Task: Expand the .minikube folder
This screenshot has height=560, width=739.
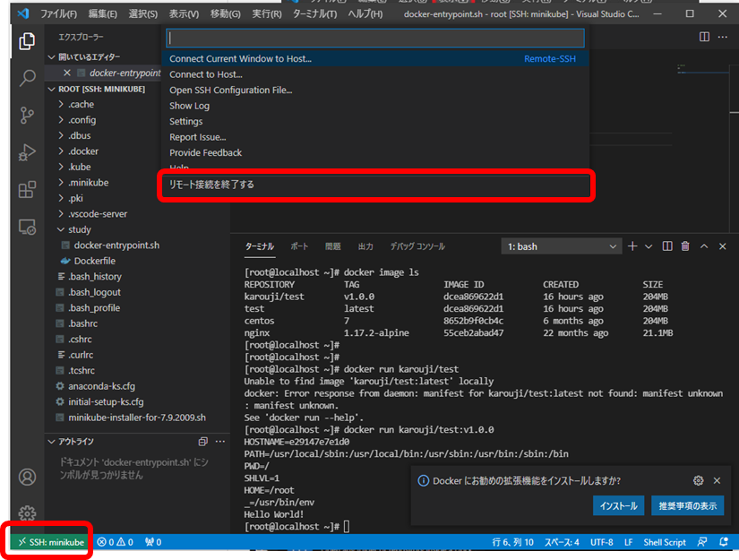Action: [60, 183]
